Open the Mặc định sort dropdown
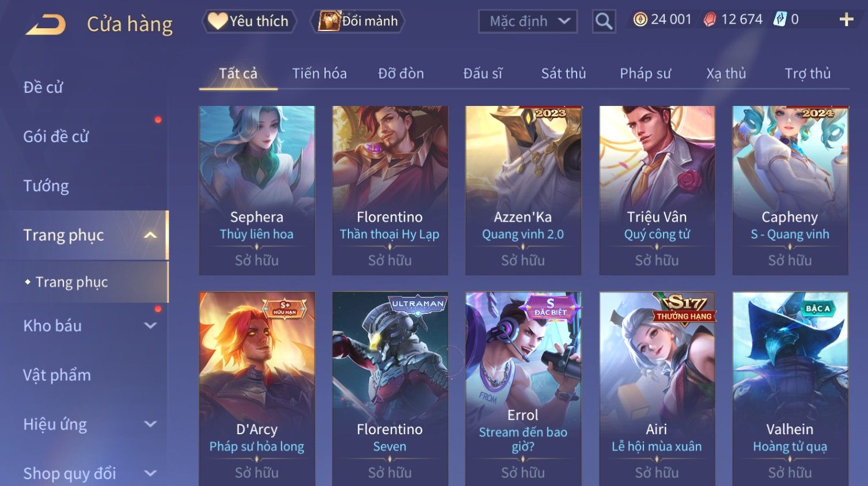The height and width of the screenshot is (486, 868). 528,21
